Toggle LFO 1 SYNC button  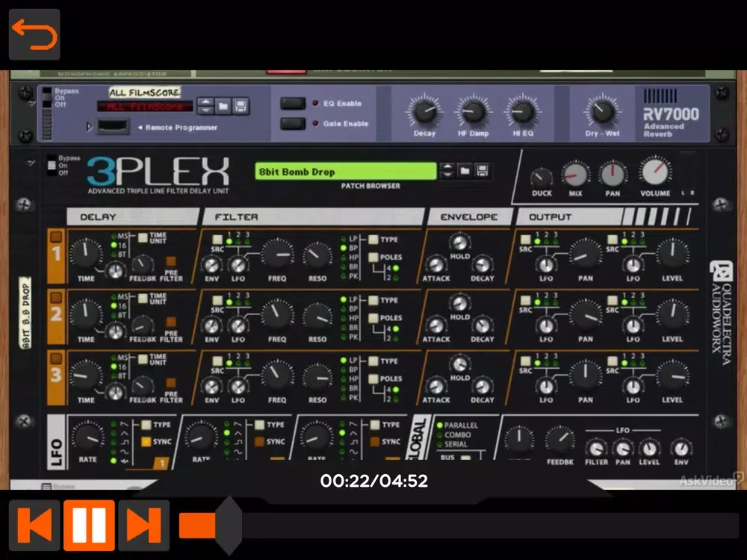click(146, 442)
